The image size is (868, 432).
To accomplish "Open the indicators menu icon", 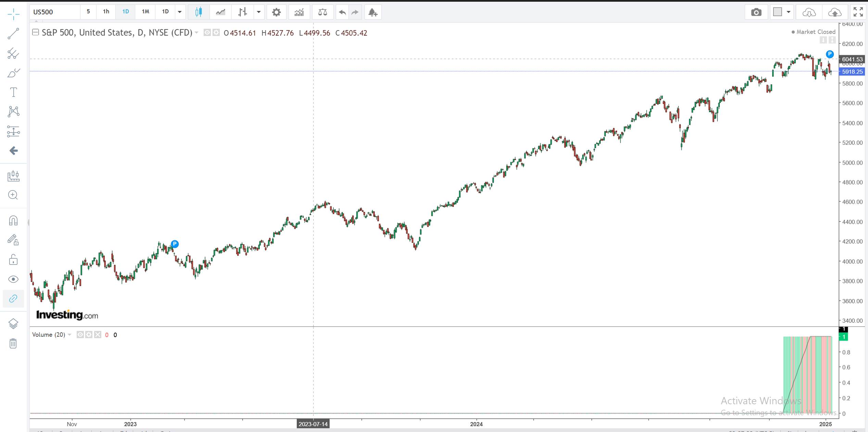I will tap(299, 12).
